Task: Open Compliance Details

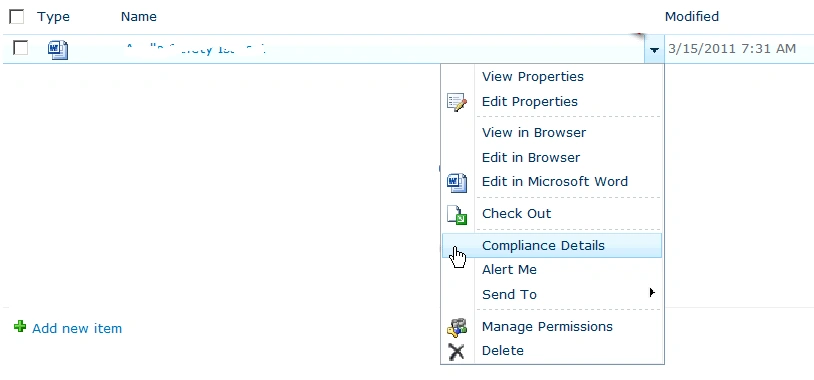Action: pyautogui.click(x=552, y=246)
